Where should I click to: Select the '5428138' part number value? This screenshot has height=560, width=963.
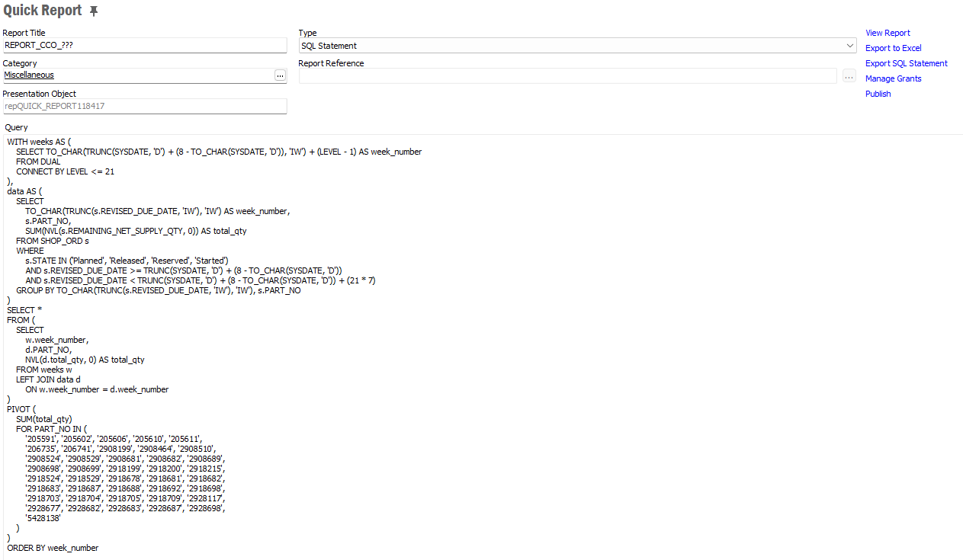(x=43, y=518)
